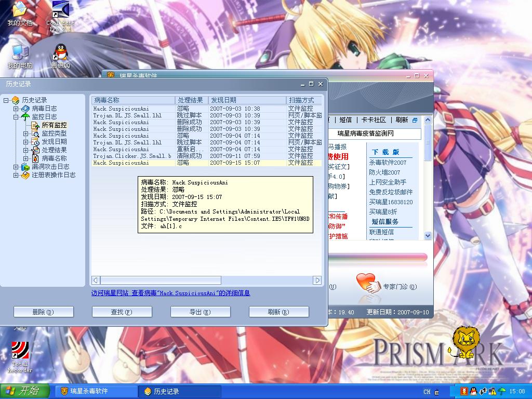Screen dimensions: 532x399
Task: Open 免费反垃圾邮件 link
Action: point(391,192)
